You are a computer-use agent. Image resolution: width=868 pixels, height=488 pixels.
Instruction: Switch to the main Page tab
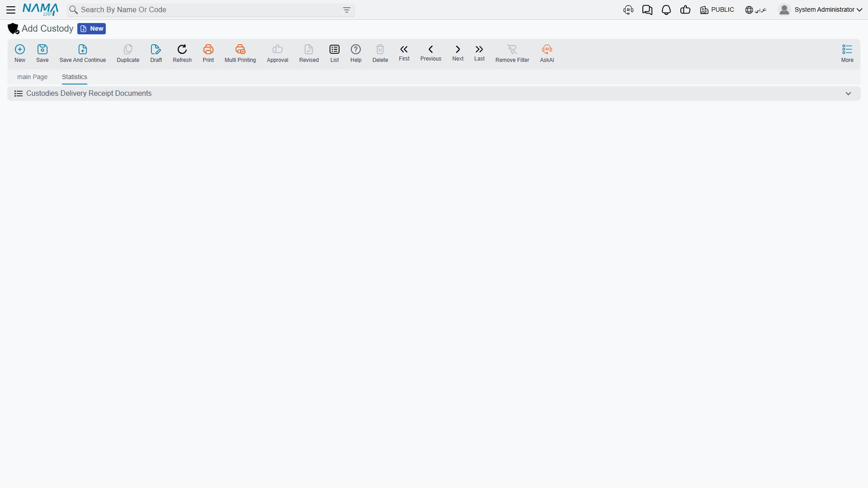click(x=32, y=77)
